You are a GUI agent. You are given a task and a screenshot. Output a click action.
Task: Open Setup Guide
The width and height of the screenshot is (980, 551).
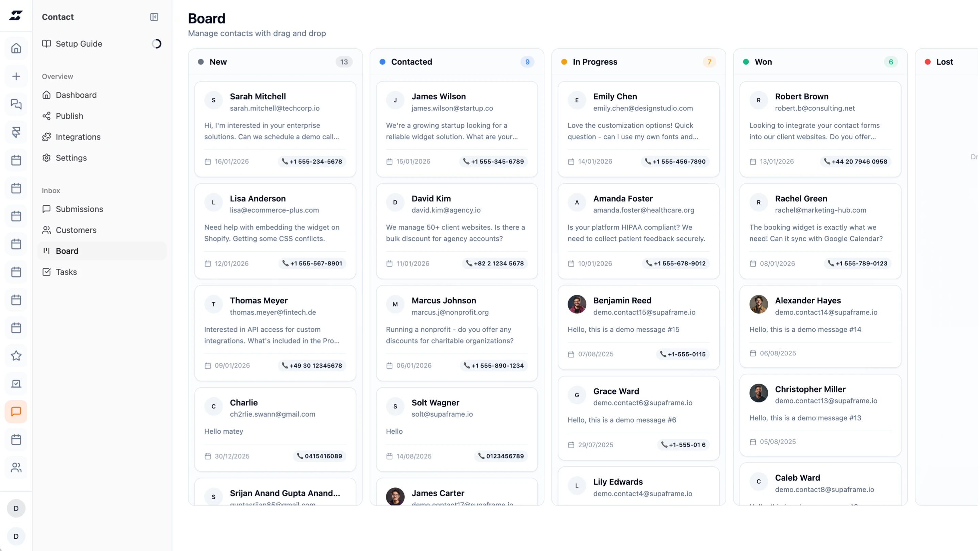pos(79,44)
